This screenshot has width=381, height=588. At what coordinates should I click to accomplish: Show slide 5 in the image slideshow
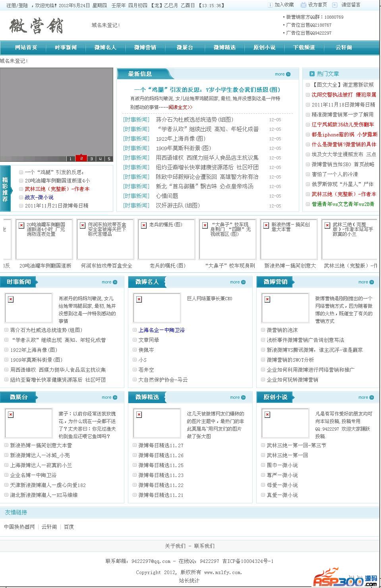(x=109, y=159)
